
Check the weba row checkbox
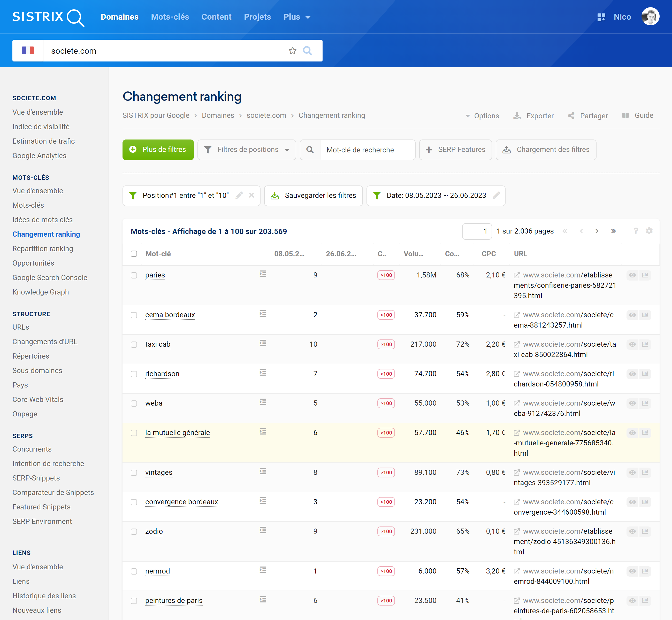coord(134,403)
